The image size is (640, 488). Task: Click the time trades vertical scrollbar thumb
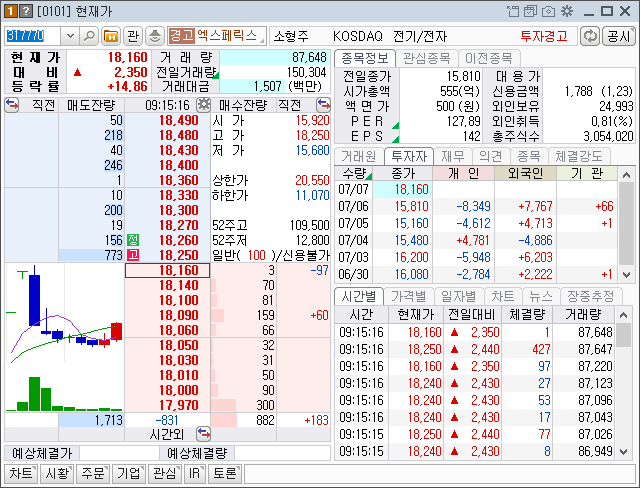tap(623, 335)
